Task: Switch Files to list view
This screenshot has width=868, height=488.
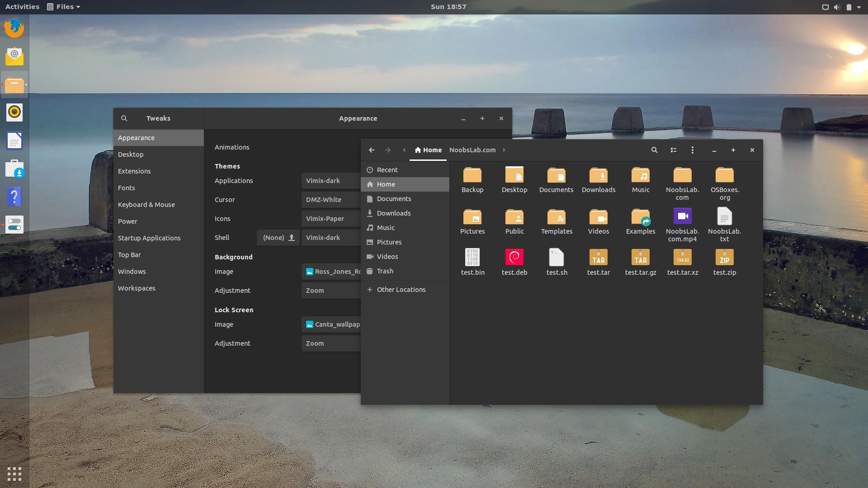Action: point(673,150)
